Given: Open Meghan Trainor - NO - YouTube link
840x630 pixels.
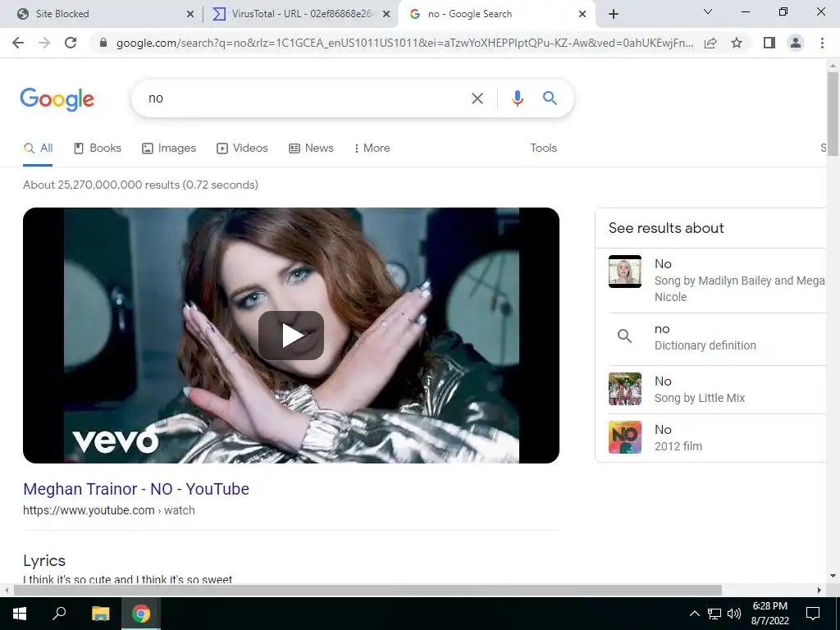Looking at the screenshot, I should click(136, 489).
